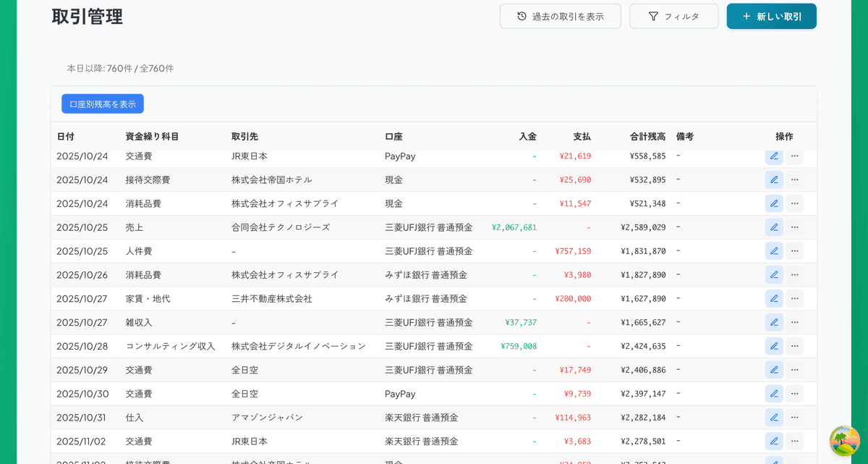Click the balance value ¥2,424,635
This screenshot has width=868, height=464.
click(643, 346)
